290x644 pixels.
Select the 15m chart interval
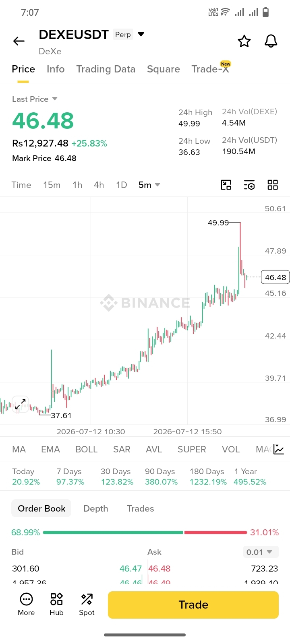pos(52,185)
